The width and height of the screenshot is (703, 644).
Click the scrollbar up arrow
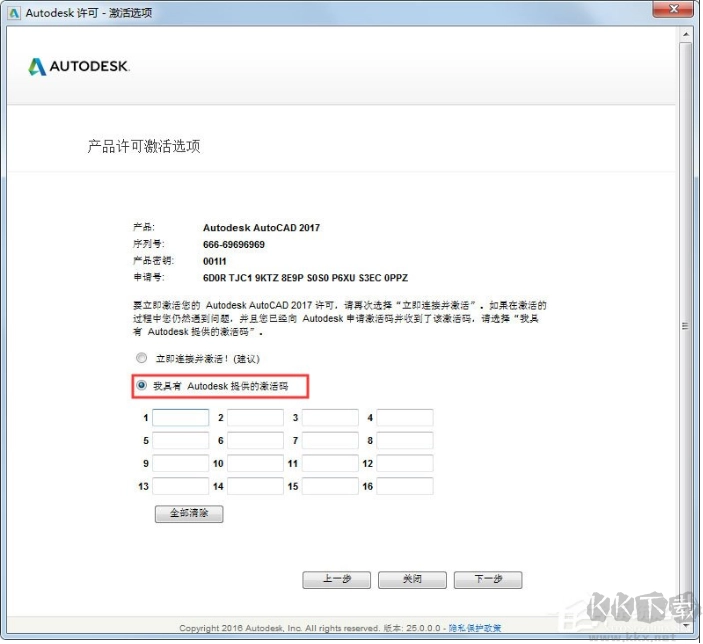tap(684, 34)
